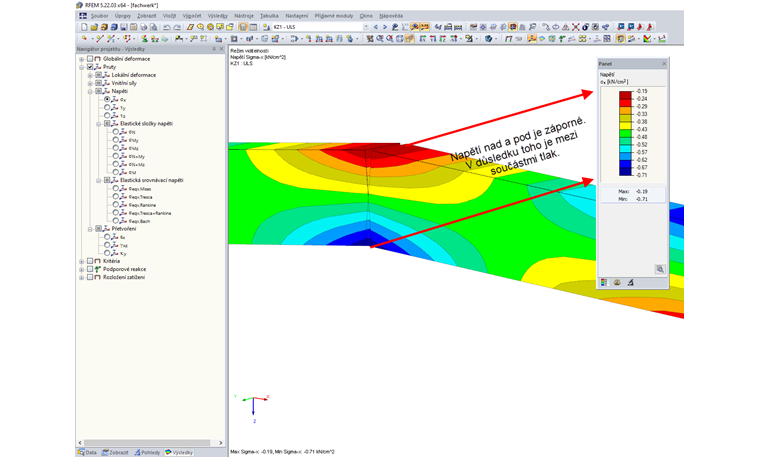Click dark blue -0.71 legend color swatch
The image size is (760, 457).
(626, 173)
